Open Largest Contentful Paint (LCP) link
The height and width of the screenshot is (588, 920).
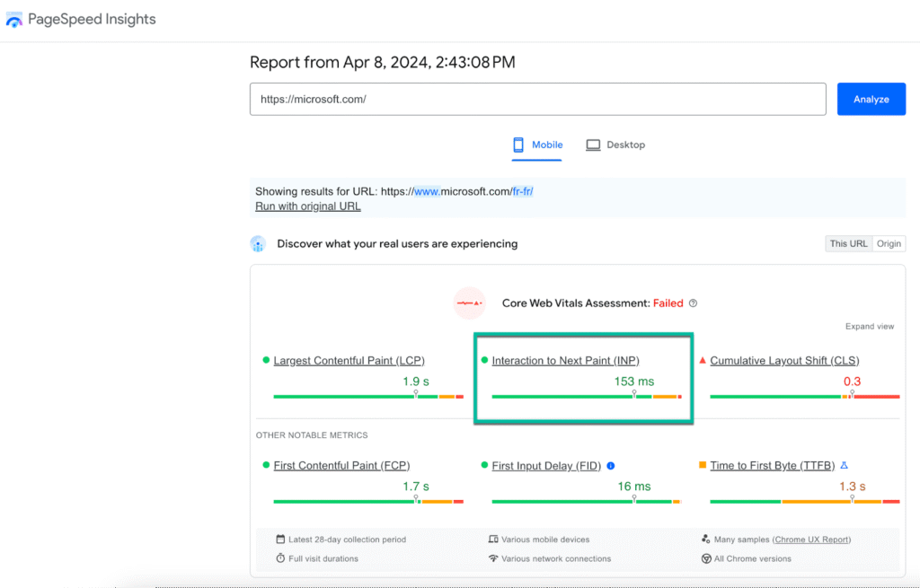pyautogui.click(x=349, y=361)
